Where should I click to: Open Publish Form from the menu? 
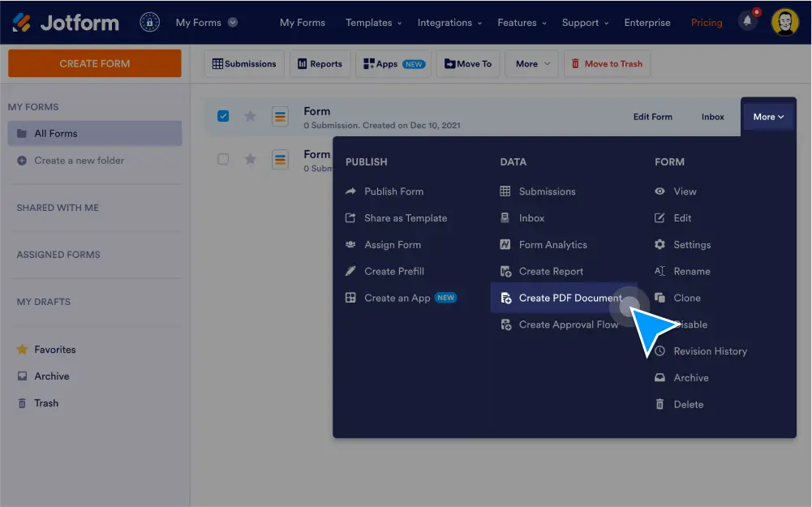(394, 191)
